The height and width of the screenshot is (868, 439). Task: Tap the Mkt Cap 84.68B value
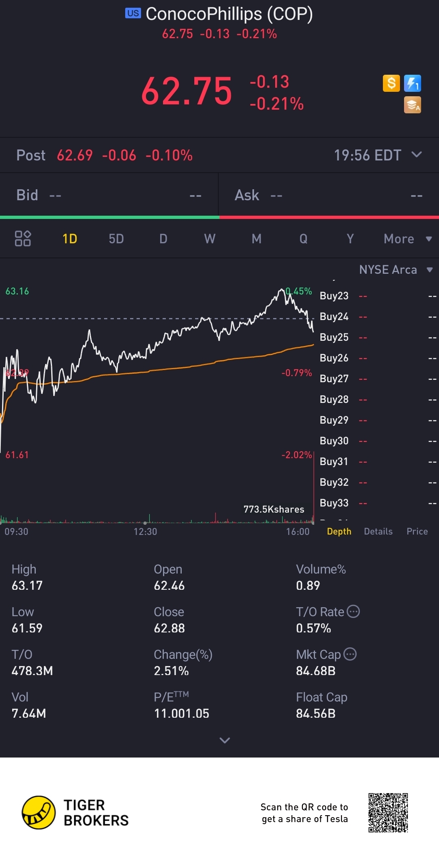316,671
